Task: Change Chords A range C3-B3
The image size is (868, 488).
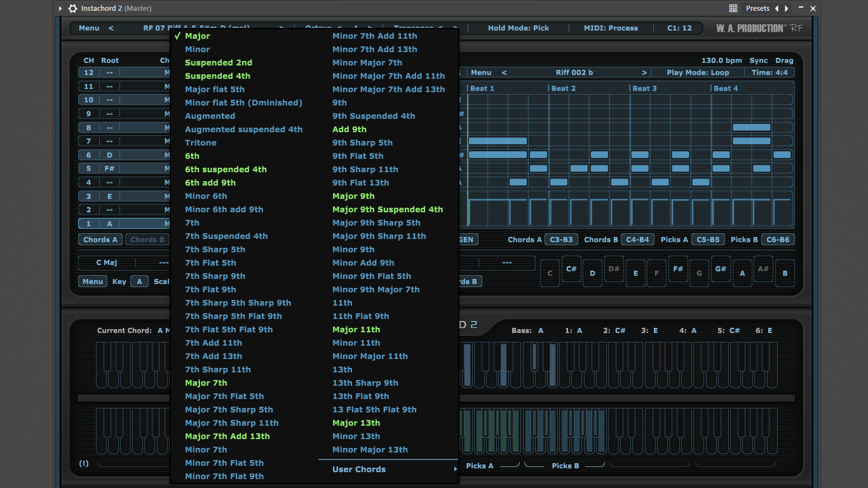Action: pyautogui.click(x=561, y=240)
